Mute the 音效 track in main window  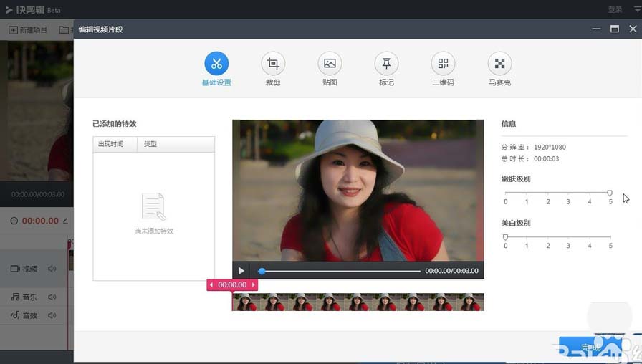[52, 315]
